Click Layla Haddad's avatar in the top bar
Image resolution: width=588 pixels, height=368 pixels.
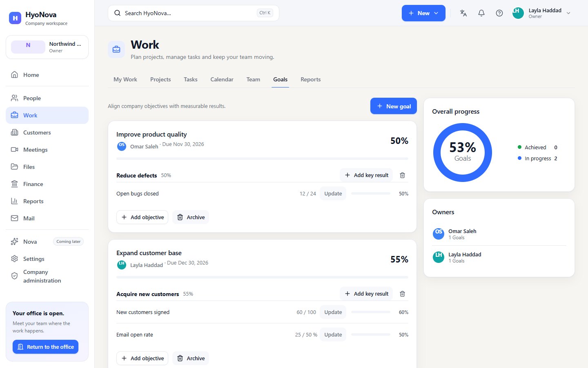click(x=518, y=13)
